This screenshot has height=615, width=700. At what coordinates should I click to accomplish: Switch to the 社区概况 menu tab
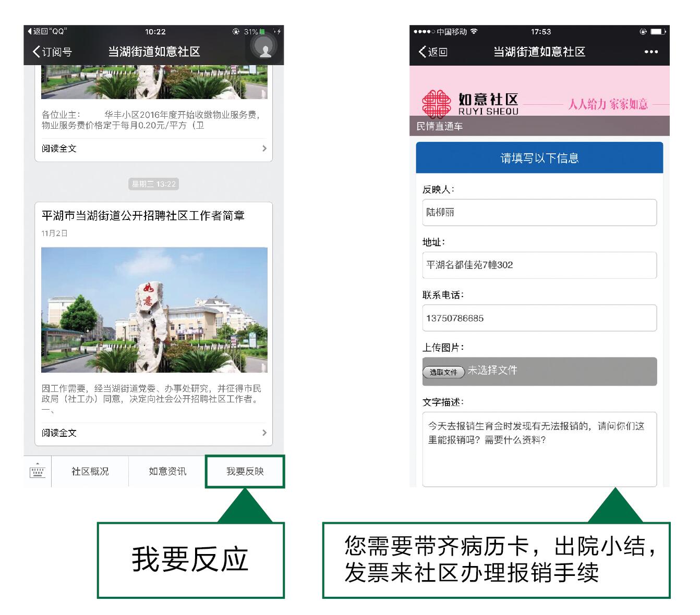90,471
